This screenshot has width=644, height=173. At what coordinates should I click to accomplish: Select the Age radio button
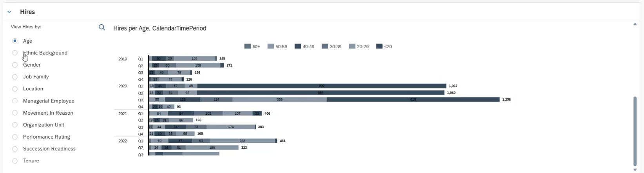pos(15,41)
